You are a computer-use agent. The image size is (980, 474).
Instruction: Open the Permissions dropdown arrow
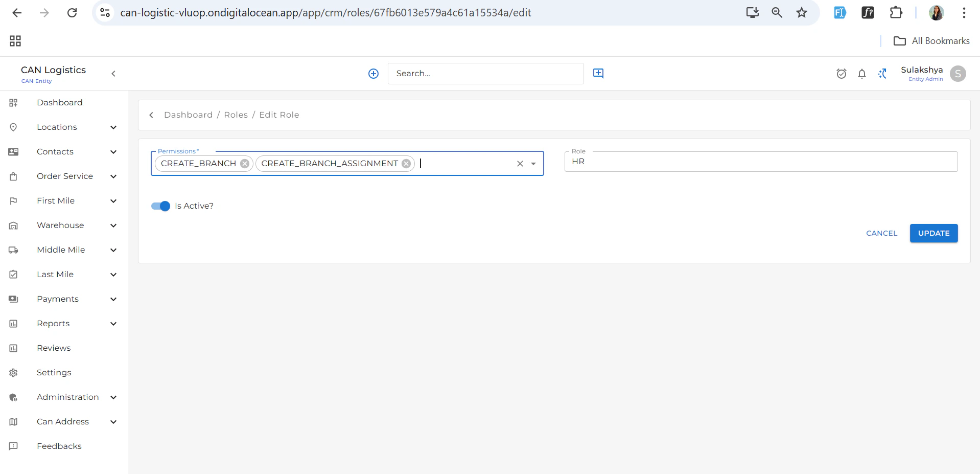[x=533, y=164]
